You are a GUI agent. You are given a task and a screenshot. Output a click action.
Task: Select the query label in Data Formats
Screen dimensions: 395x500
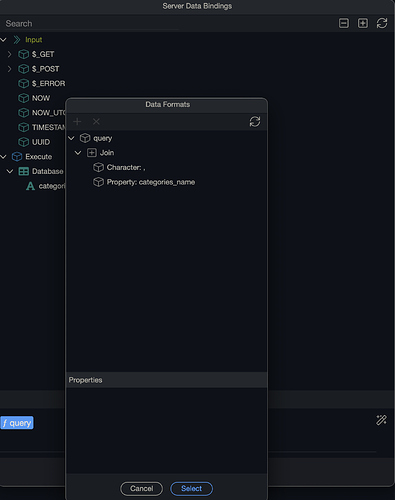coord(103,138)
